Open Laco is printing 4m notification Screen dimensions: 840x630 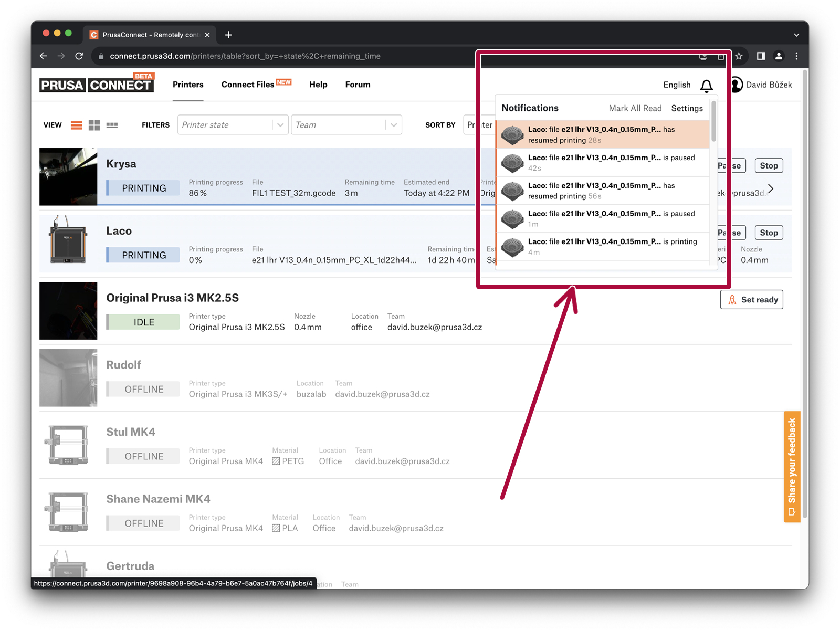(603, 247)
